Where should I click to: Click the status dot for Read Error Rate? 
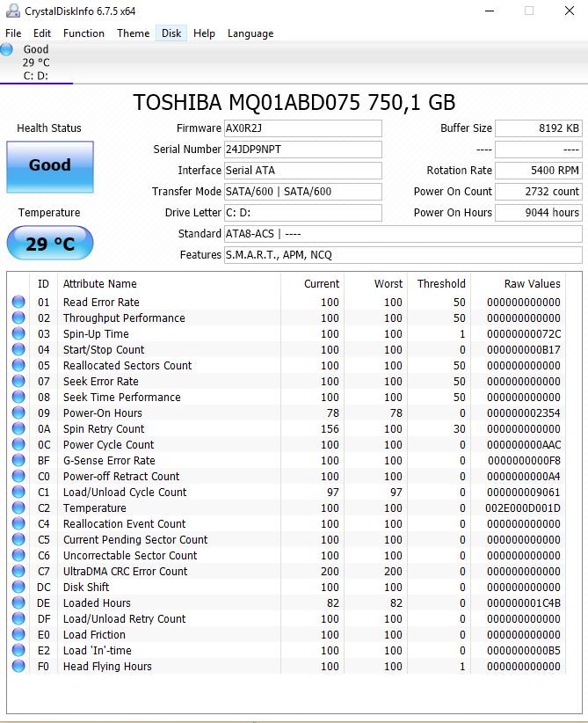18,302
